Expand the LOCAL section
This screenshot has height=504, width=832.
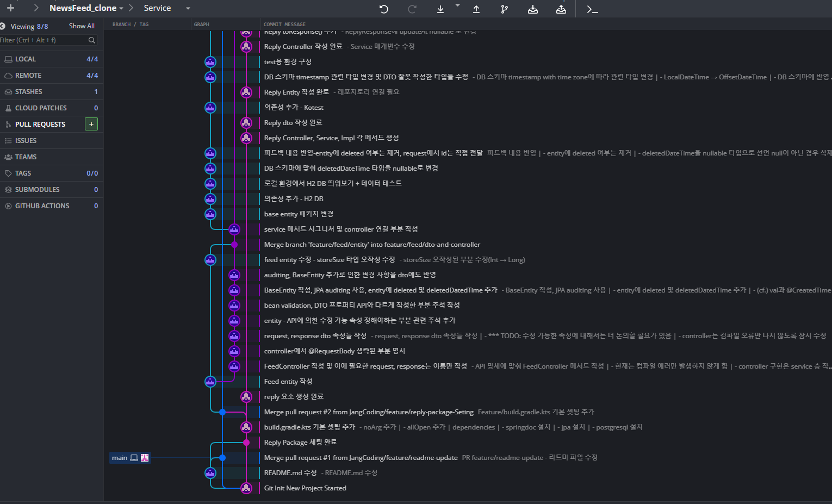[52, 59]
